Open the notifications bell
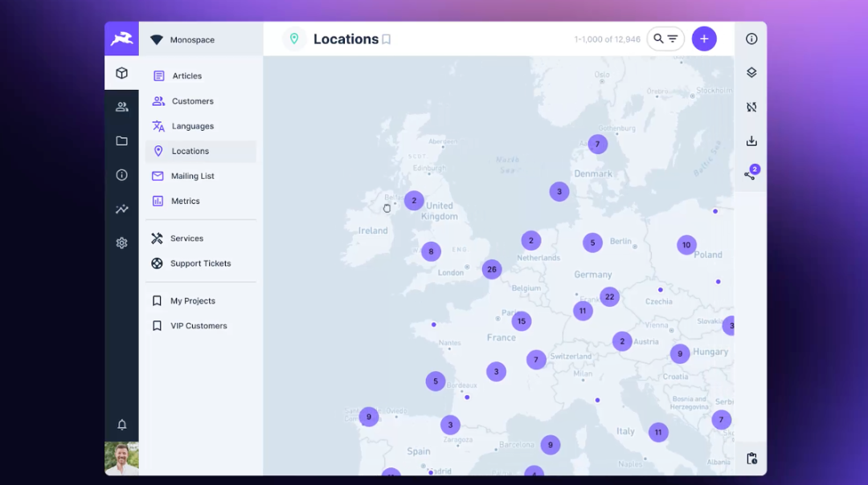The image size is (868, 485). pyautogui.click(x=122, y=425)
